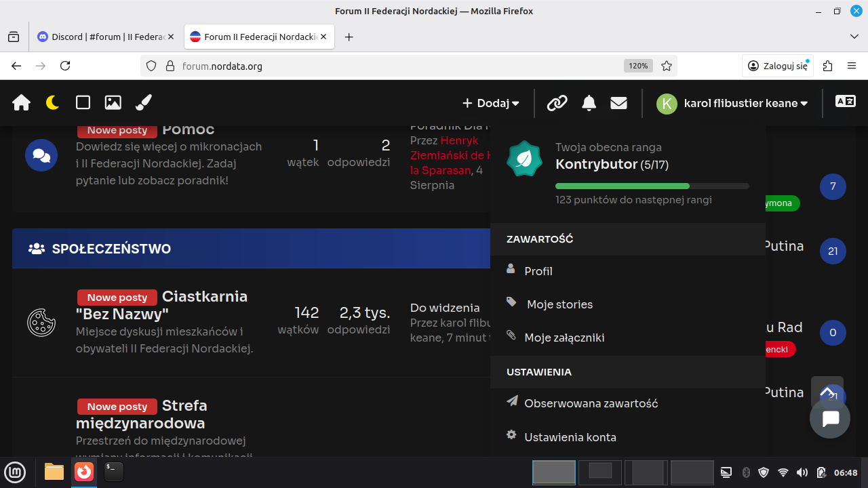Click the square layout icon in the navbar

pos(83,103)
